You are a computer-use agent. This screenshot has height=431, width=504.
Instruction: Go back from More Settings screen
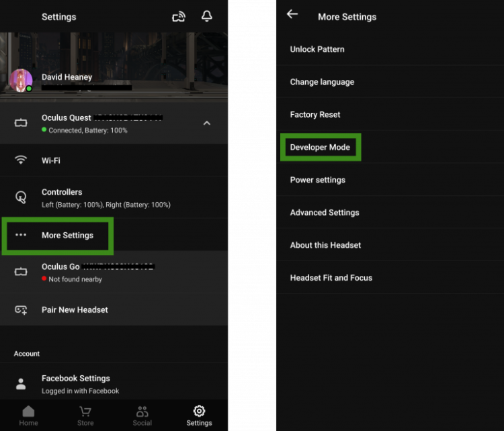[x=292, y=14]
